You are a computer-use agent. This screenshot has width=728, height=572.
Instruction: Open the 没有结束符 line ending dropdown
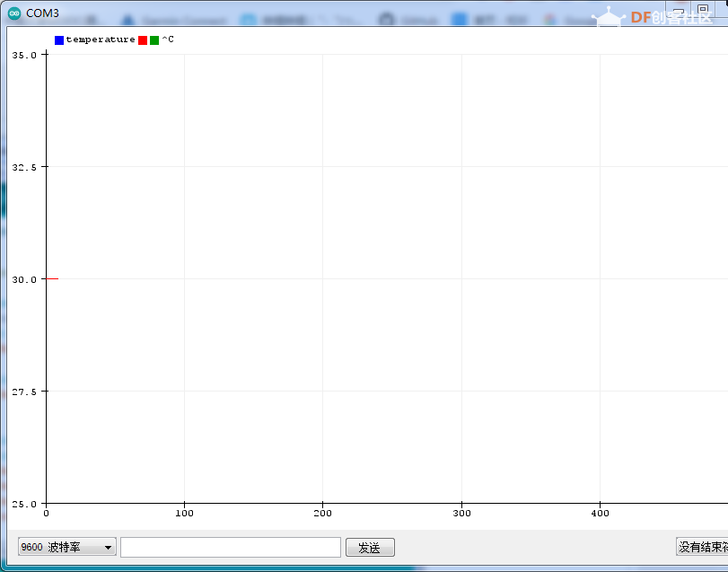pos(702,547)
